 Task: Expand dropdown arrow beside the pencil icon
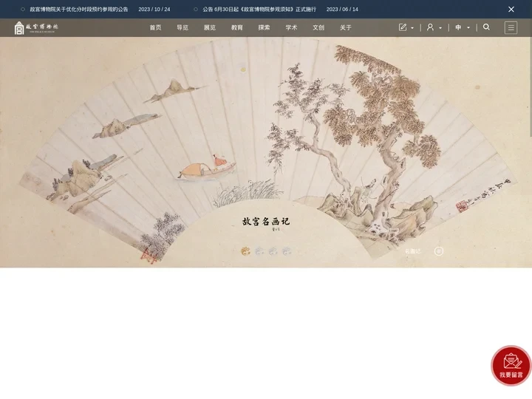(412, 28)
